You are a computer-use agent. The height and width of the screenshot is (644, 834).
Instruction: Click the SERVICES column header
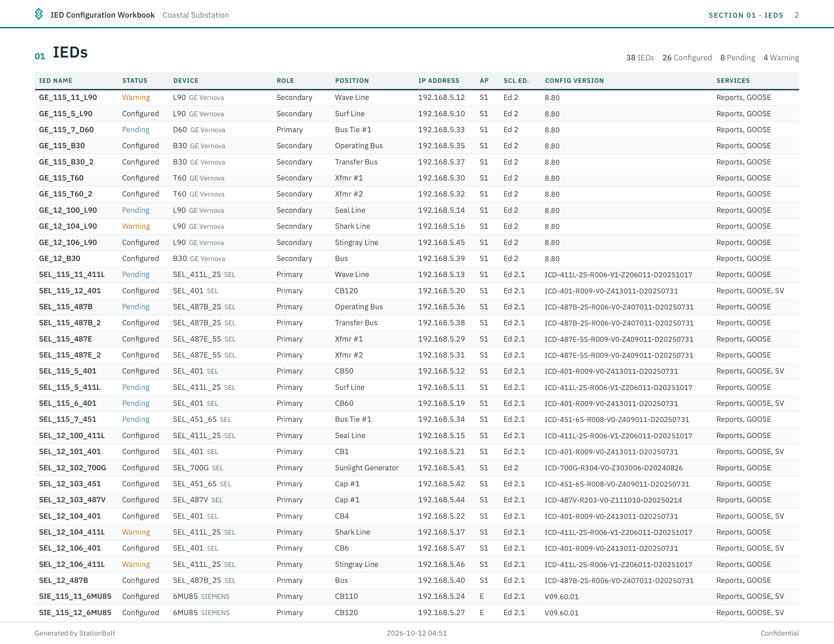733,81
